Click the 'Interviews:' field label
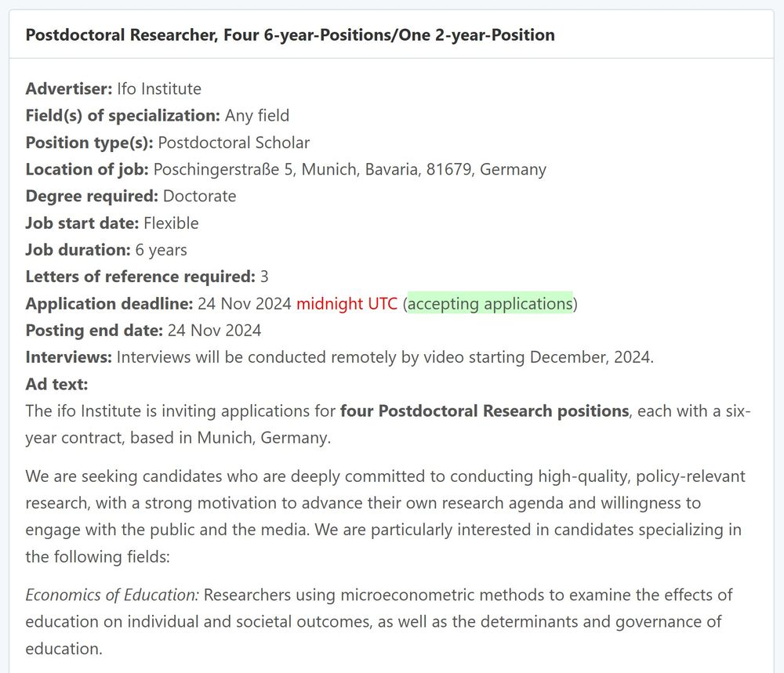Image resolution: width=784 pixels, height=673 pixels. tap(69, 357)
